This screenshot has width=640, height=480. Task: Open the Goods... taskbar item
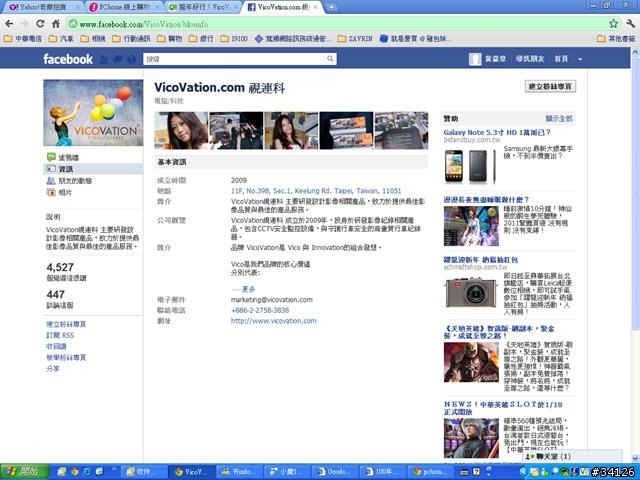tap(334, 472)
